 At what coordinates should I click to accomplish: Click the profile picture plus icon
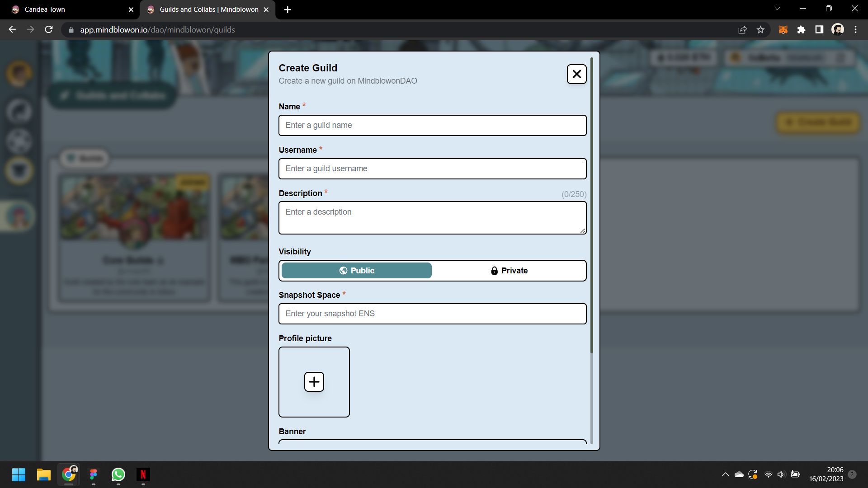click(x=314, y=382)
